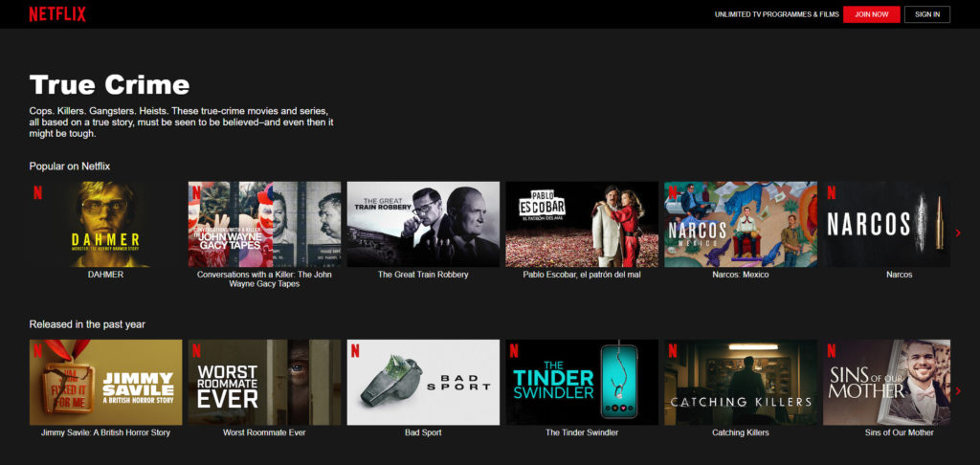Click 'Bad Sport' title text
The height and width of the screenshot is (465, 980).
423,432
